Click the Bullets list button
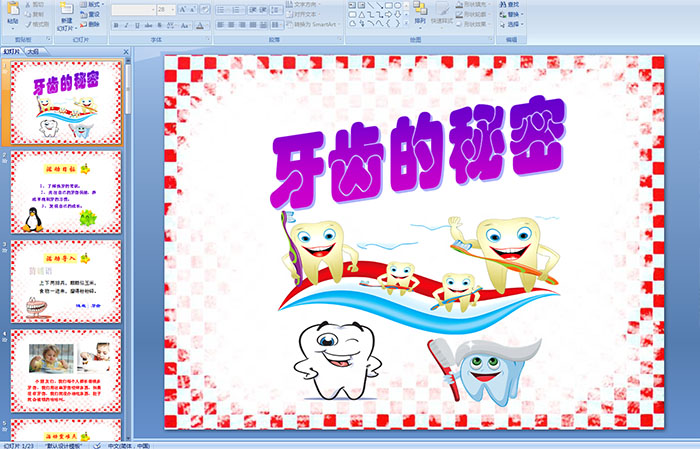Screen dimensions: 700x449 coord(223,10)
